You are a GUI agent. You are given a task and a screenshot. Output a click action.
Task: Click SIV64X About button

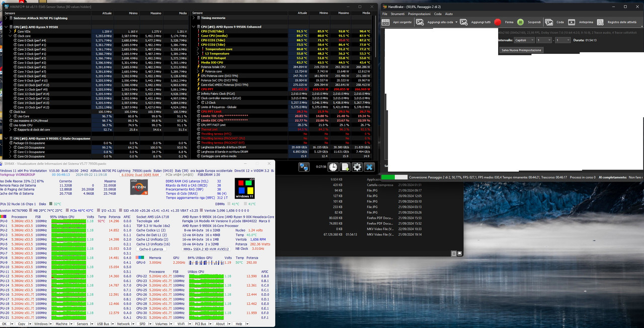(x=220, y=324)
